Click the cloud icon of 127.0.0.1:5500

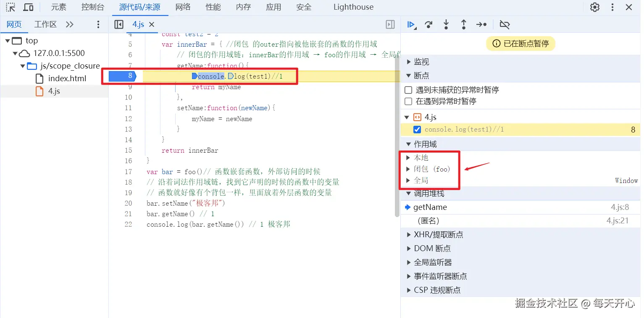tap(25, 53)
